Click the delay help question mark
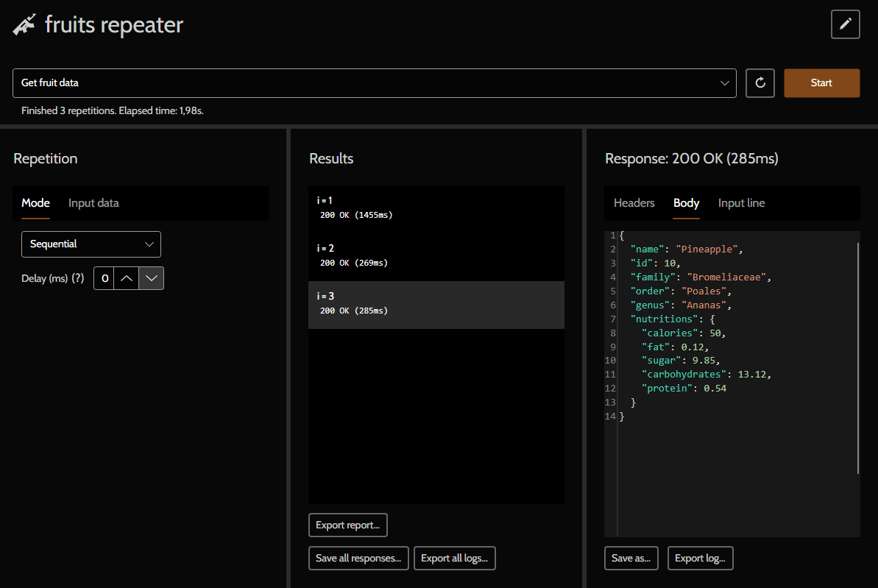Image resolution: width=878 pixels, height=588 pixels. 77,278
